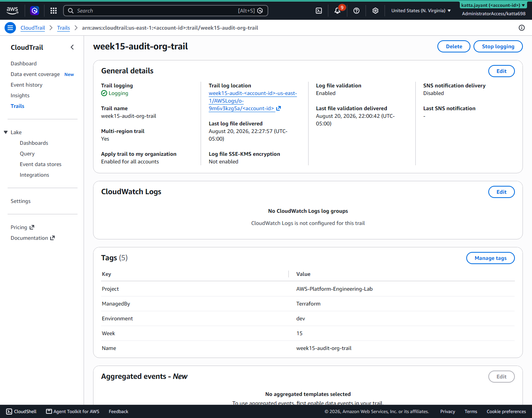Go to CloudTrail breadcrumb

33,28
